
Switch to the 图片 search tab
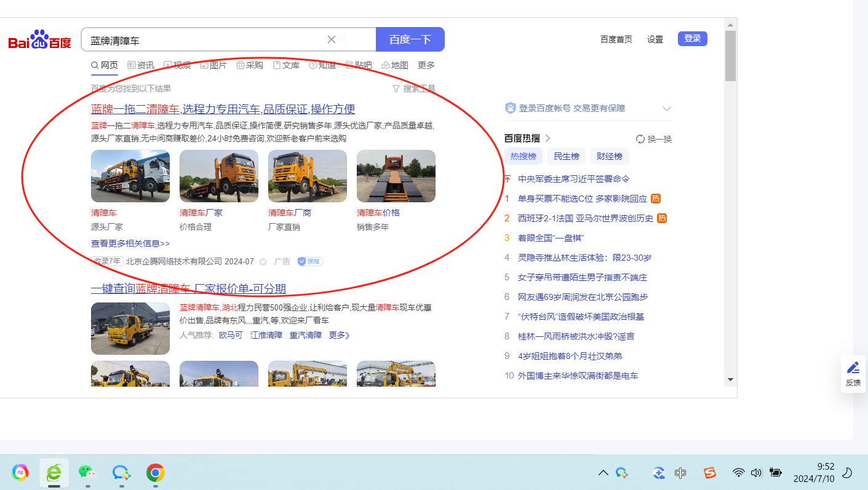[x=213, y=65]
